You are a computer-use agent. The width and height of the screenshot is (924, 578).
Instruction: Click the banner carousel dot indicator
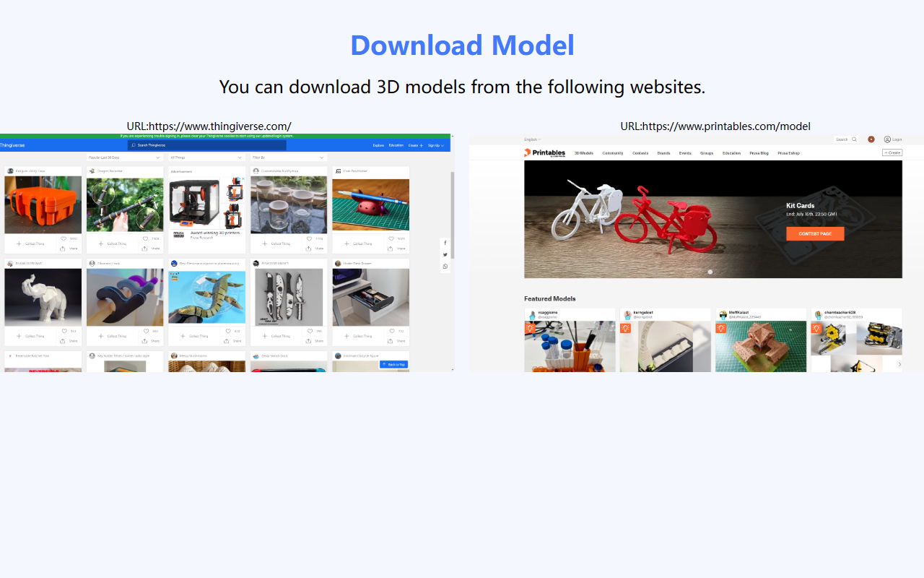[710, 272]
